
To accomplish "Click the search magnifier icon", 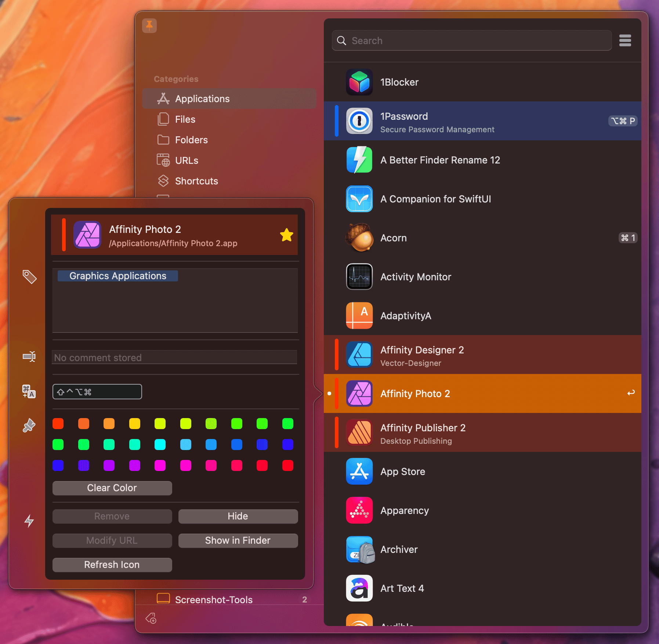I will click(341, 40).
